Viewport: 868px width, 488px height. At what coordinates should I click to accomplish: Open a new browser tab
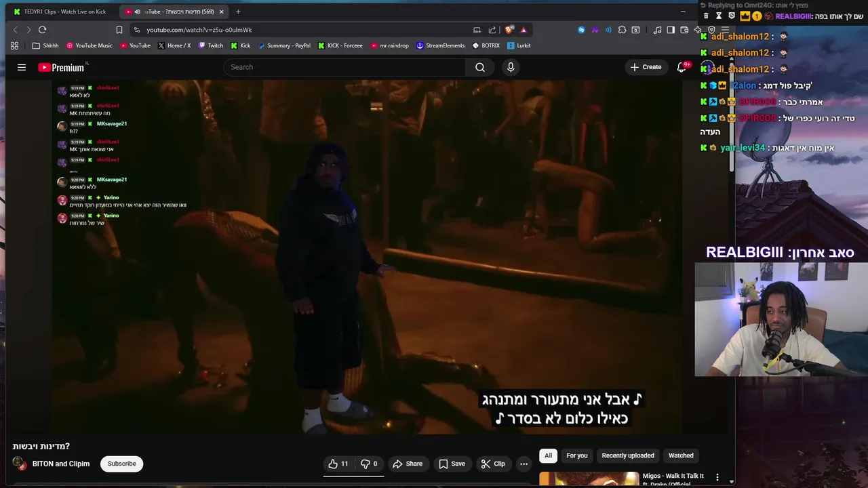click(238, 12)
